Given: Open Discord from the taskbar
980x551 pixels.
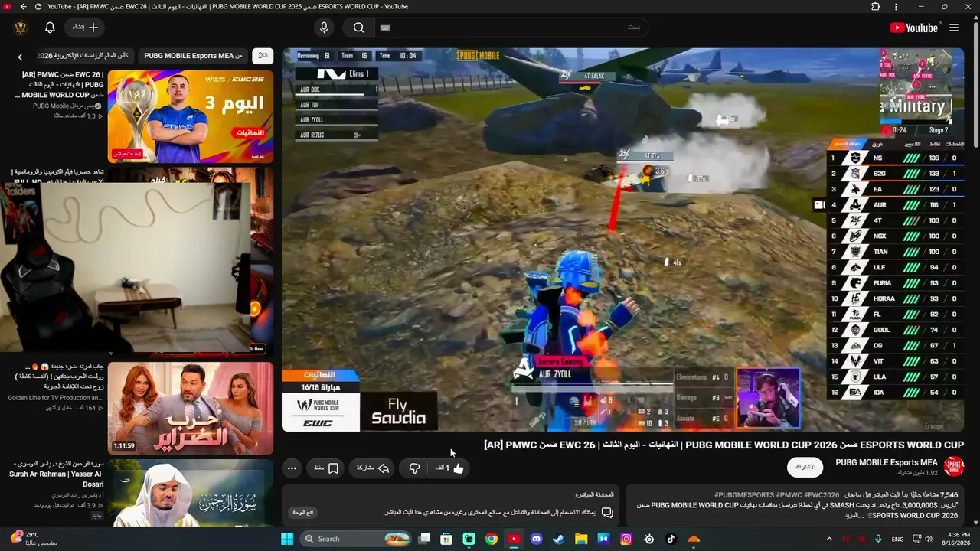Looking at the screenshot, I should 537,539.
